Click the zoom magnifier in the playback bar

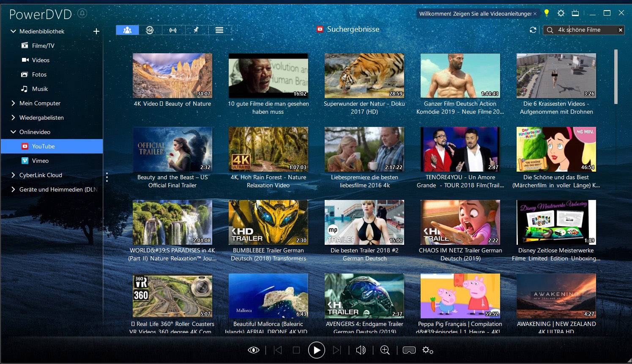pyautogui.click(x=385, y=350)
